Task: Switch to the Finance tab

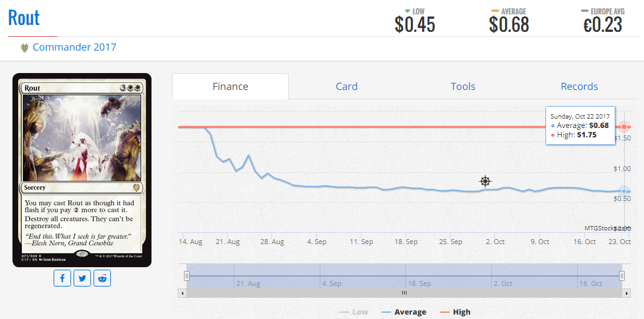Action: (x=231, y=86)
